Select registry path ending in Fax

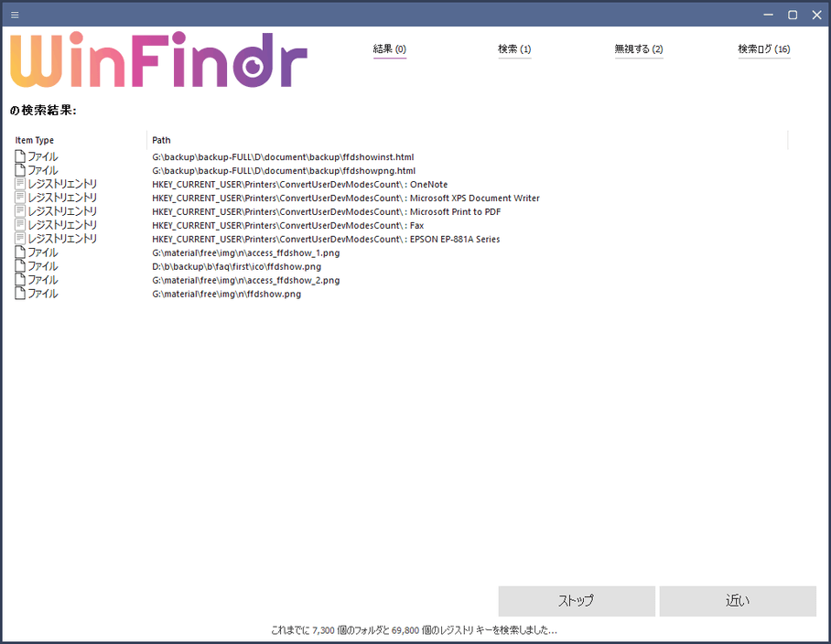click(x=287, y=226)
